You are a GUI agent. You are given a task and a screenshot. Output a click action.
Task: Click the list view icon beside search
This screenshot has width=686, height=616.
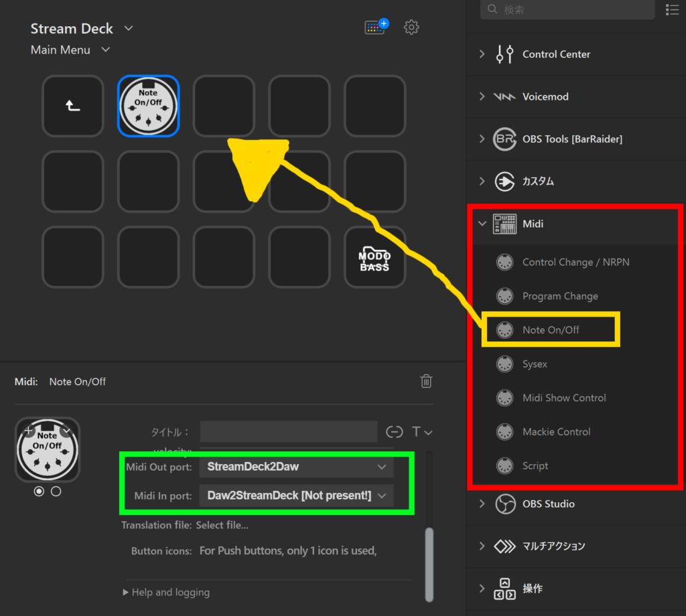pyautogui.click(x=672, y=9)
